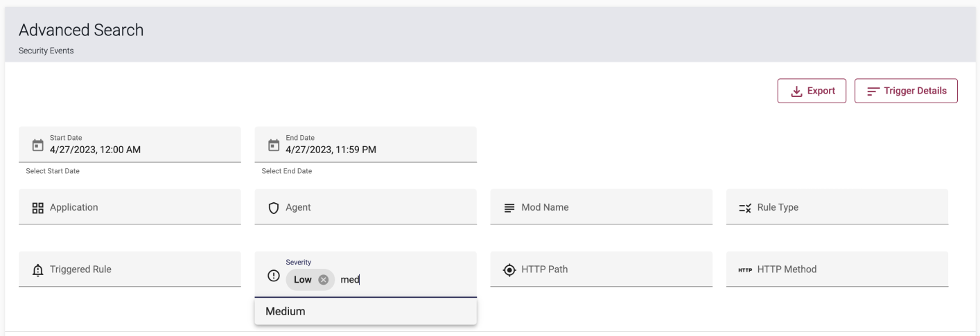The image size is (980, 336).
Task: Focus the Severity text input
Action: 403,280
